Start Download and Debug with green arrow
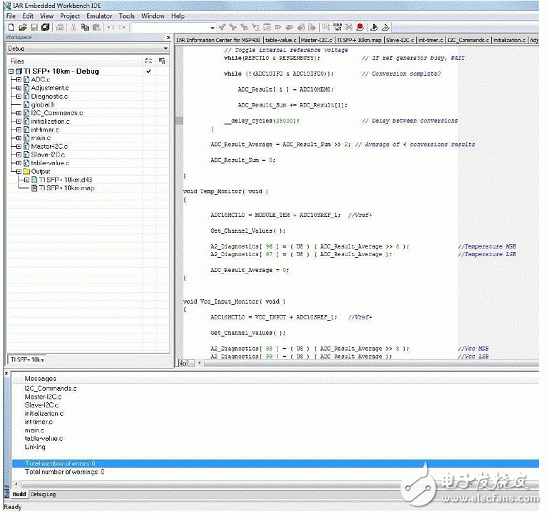The image size is (548, 515). [x=374, y=27]
